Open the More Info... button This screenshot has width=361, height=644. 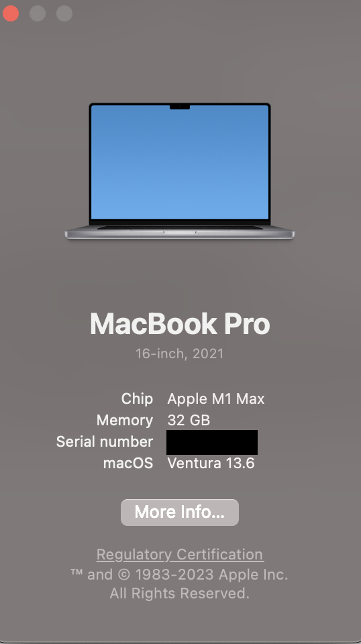(179, 512)
